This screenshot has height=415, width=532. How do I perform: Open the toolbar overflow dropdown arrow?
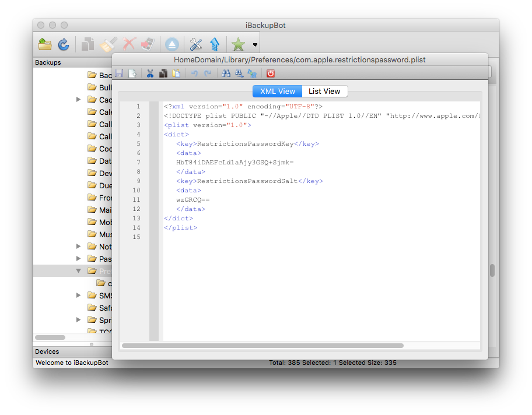coord(255,45)
